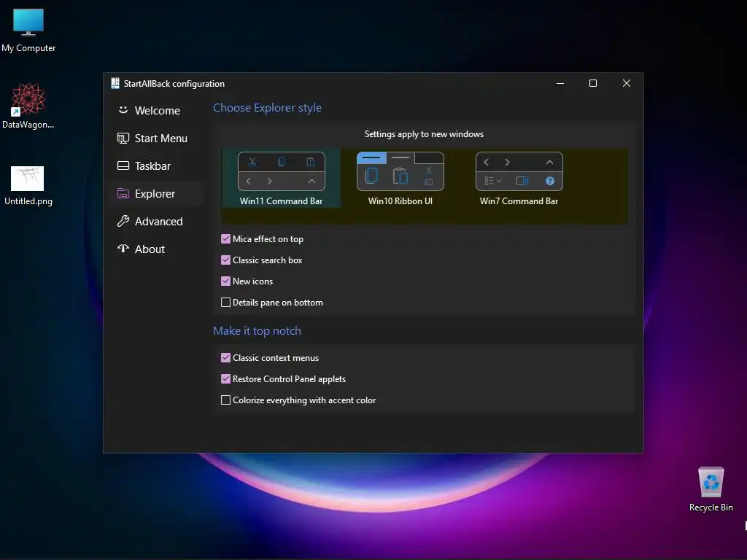Close the StartAllBack configuration window
The image size is (747, 560).
(627, 83)
